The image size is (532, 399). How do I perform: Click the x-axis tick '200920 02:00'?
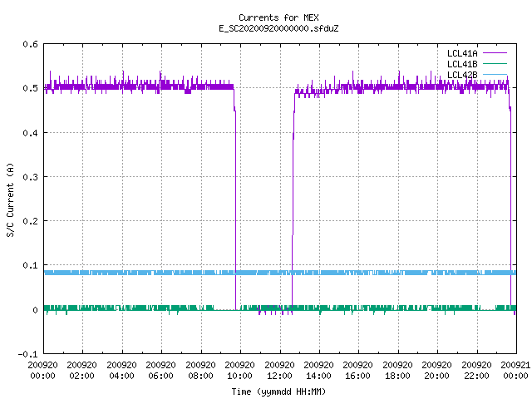point(81,371)
